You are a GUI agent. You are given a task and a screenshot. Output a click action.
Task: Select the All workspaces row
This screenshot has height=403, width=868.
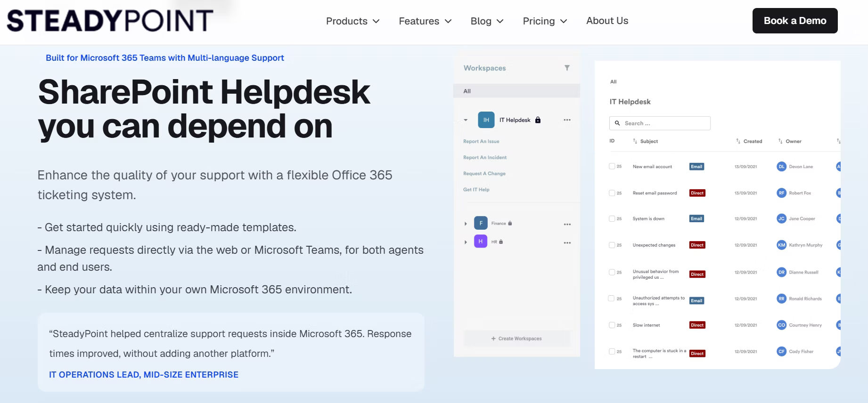[x=516, y=91]
